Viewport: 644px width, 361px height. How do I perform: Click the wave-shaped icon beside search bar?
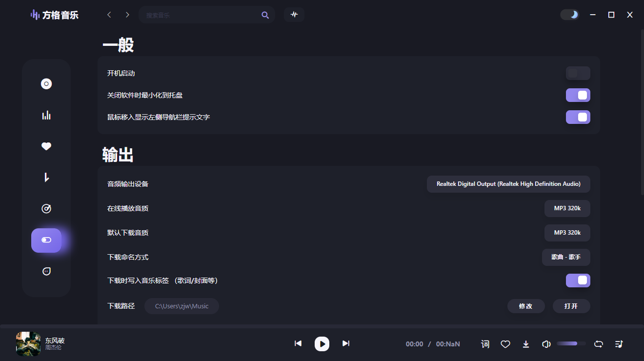coord(294,15)
